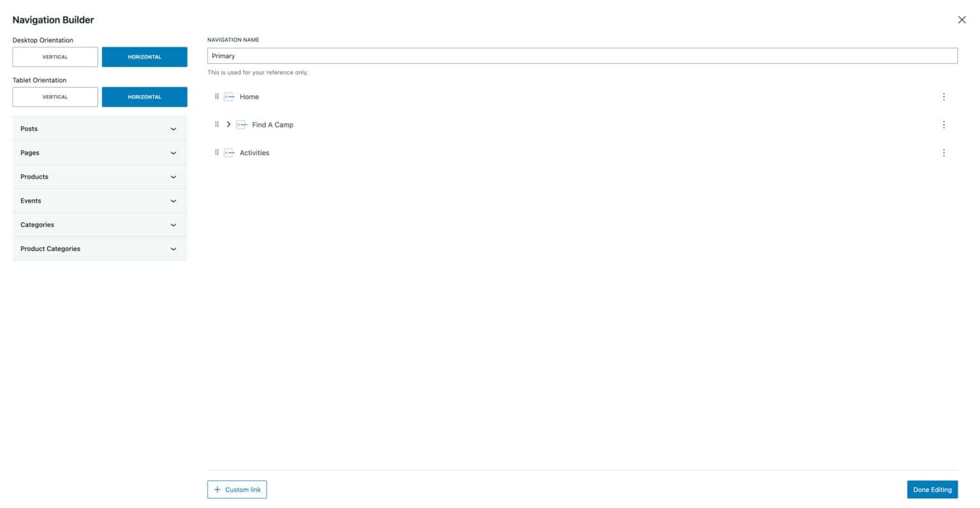Grab the drag handle beside Home
The image size is (980, 508).
point(217,96)
